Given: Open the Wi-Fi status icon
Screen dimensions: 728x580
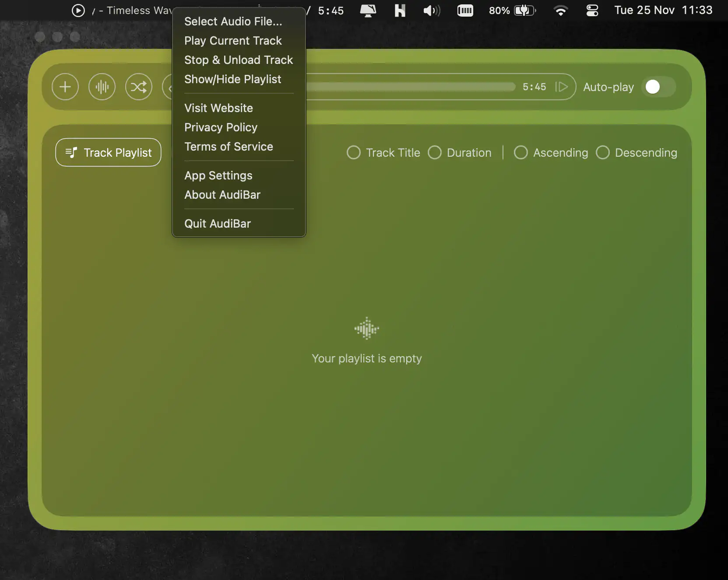Looking at the screenshot, I should point(560,11).
